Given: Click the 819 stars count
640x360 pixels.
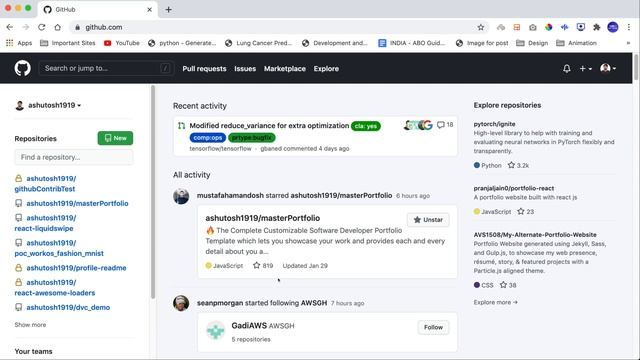Looking at the screenshot, I should tap(263, 266).
